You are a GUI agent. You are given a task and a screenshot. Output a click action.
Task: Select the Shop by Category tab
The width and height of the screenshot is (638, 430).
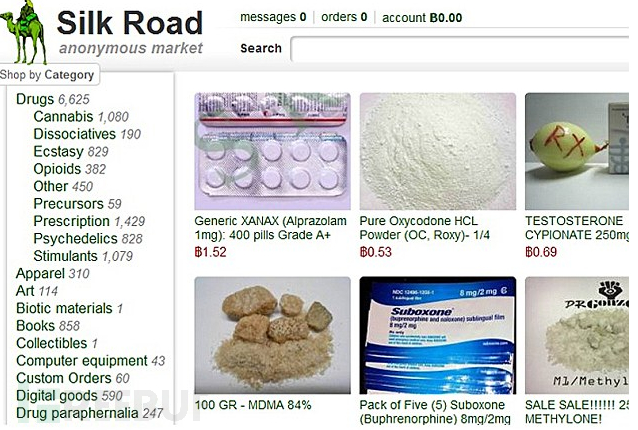(48, 75)
